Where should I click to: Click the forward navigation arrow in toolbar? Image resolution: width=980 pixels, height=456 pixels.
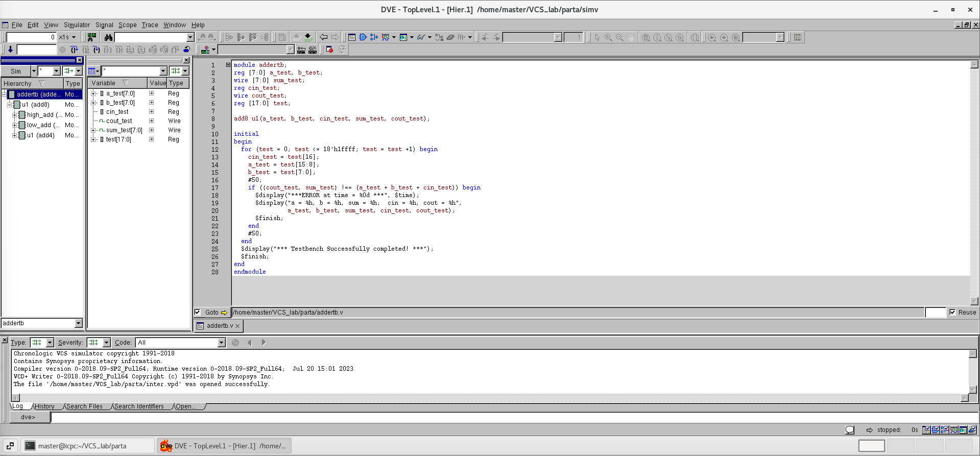(335, 37)
